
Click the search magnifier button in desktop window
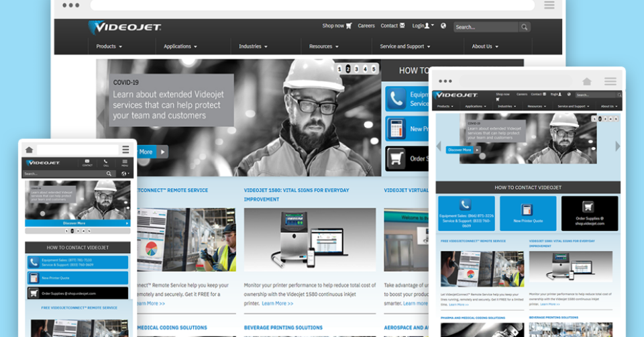tap(524, 27)
